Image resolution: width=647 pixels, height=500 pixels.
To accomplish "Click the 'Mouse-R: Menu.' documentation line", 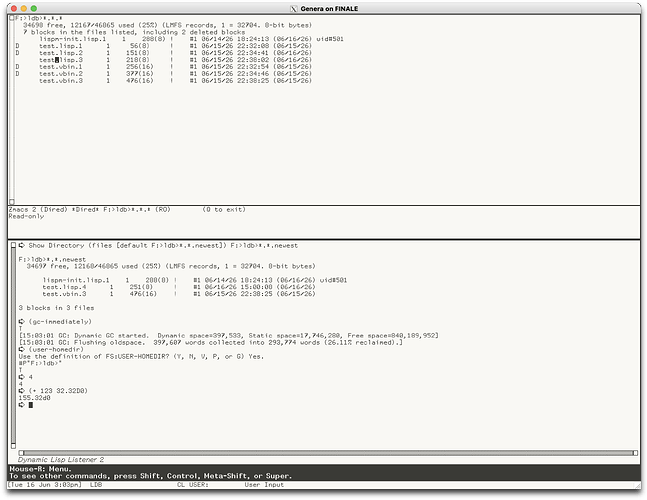I will point(40,469).
